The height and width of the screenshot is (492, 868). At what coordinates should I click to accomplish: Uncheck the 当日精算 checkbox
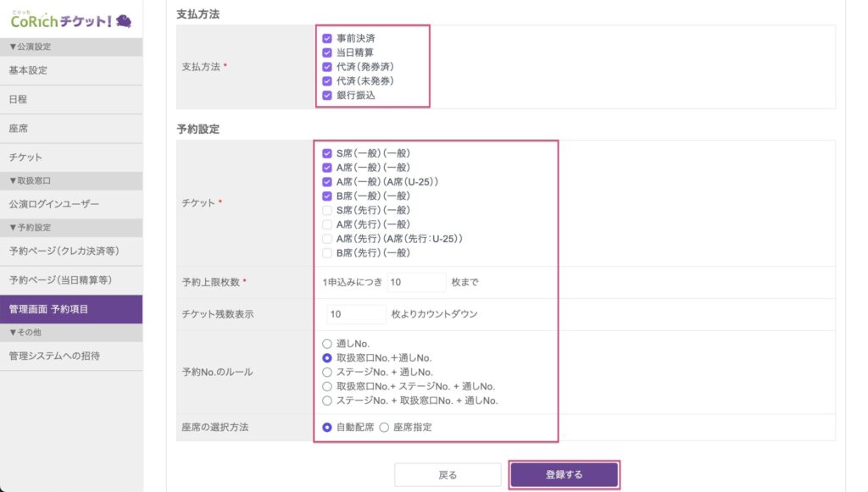pyautogui.click(x=327, y=53)
